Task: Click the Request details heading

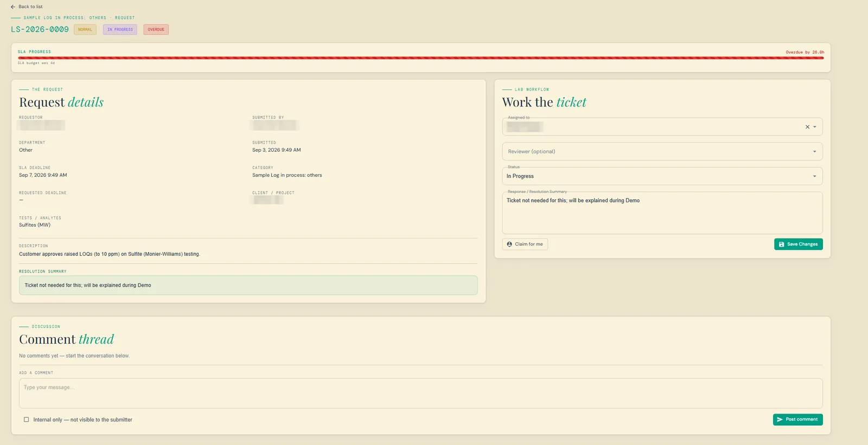Action: [61, 102]
